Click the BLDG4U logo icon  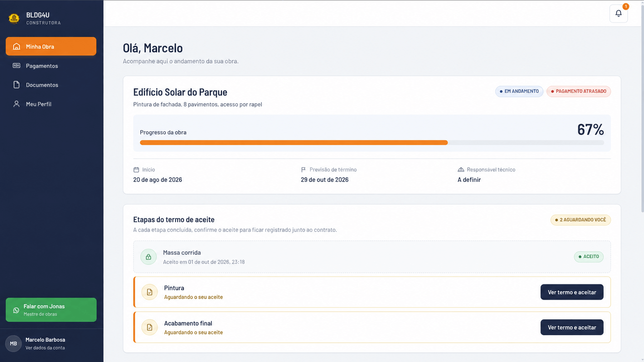click(x=14, y=18)
